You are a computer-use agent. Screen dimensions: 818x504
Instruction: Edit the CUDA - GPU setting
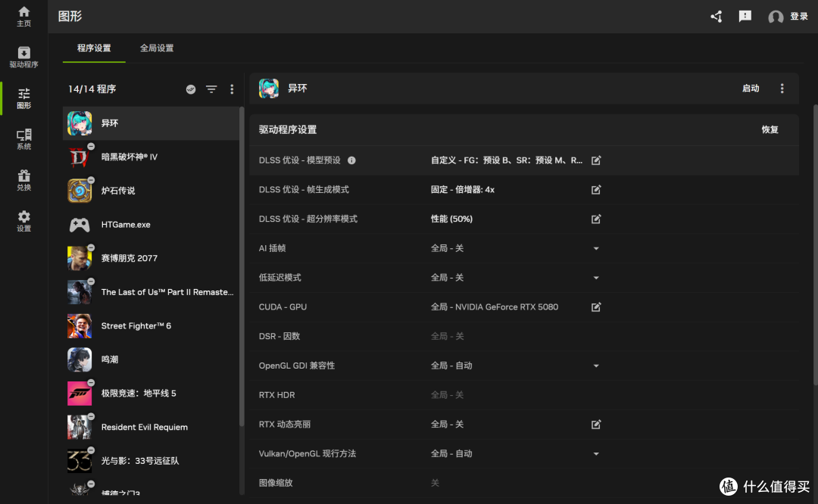[596, 307]
